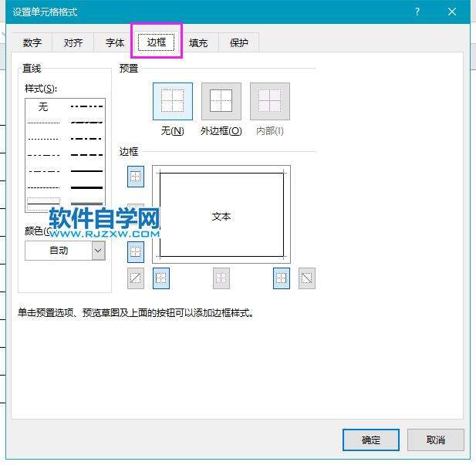Open dialog help with the ? button
476x465 pixels.
click(x=417, y=12)
